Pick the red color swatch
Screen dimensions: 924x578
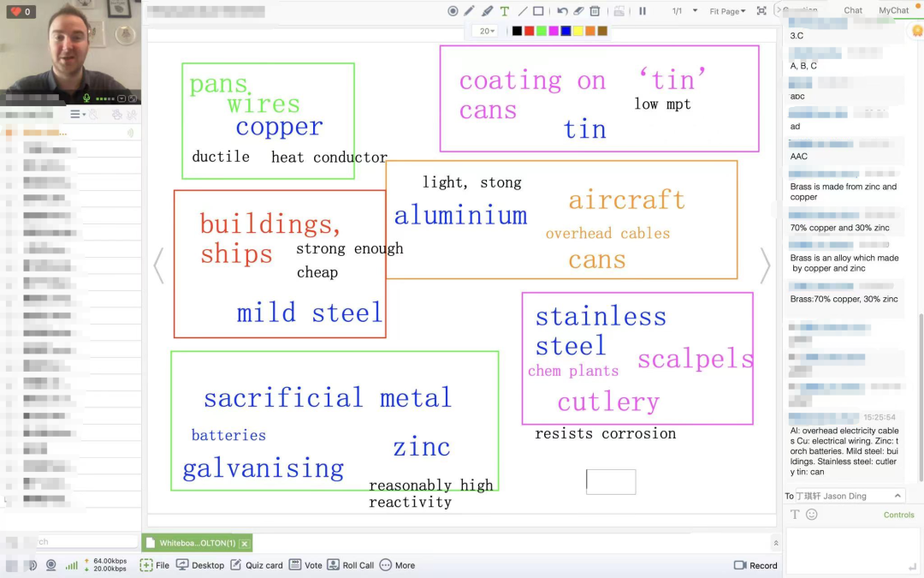(529, 31)
